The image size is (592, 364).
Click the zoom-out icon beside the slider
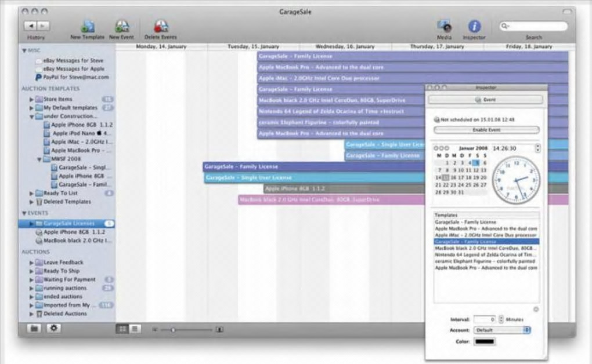154,330
